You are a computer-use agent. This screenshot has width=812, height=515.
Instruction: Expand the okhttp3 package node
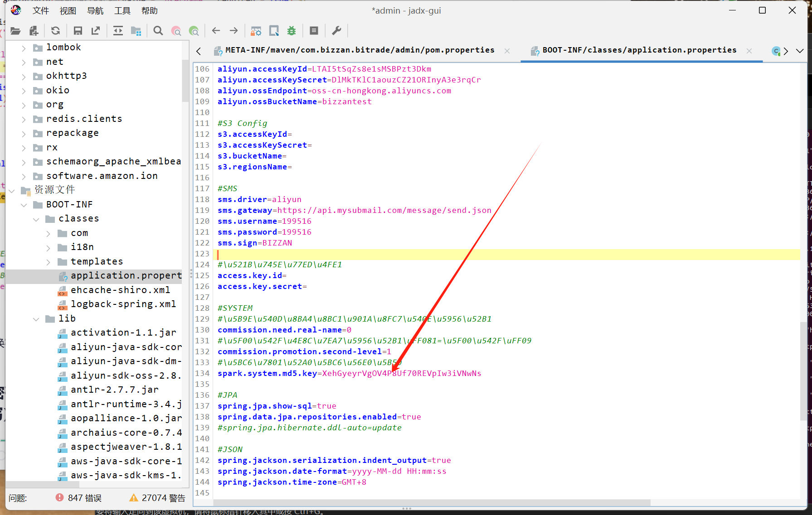pyautogui.click(x=24, y=76)
